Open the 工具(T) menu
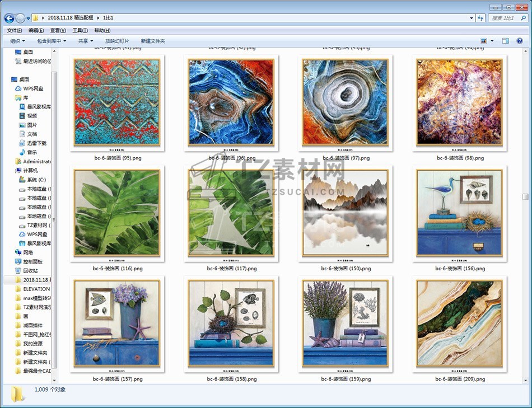Image resolution: width=532 pixels, height=408 pixels. pos(80,30)
